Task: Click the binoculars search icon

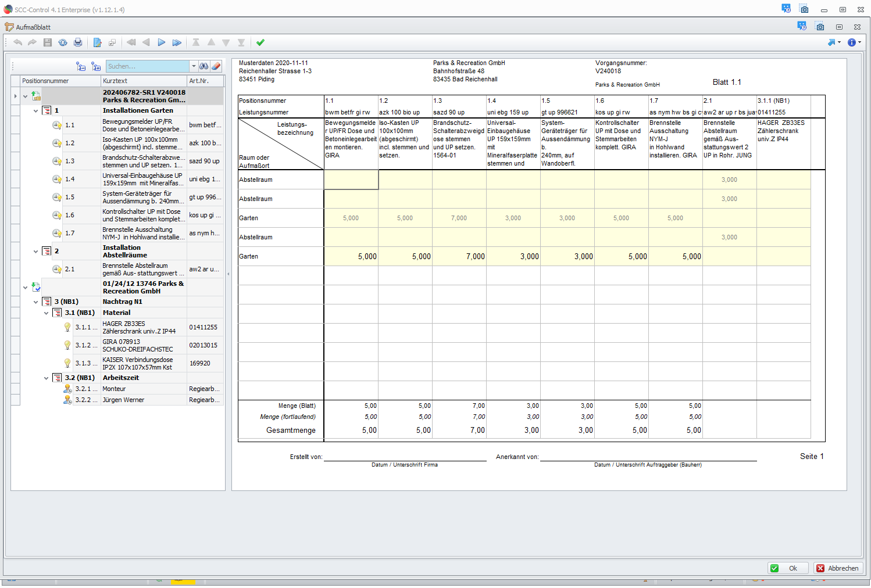Action: tap(204, 66)
